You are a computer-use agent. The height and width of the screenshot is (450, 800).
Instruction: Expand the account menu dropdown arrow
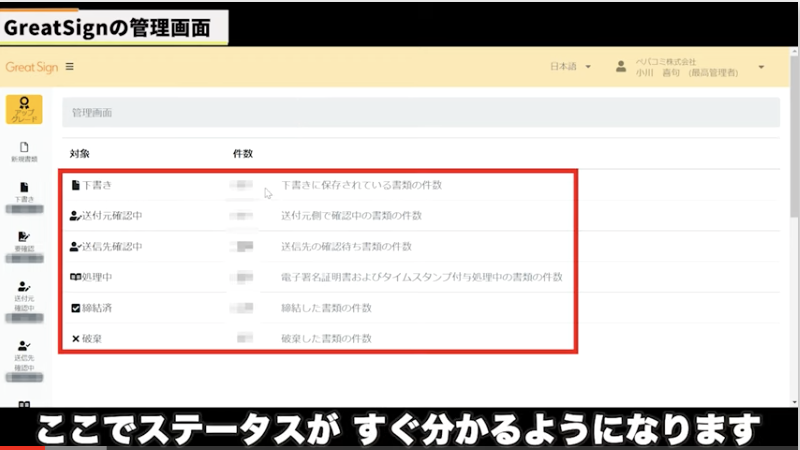[x=762, y=67]
